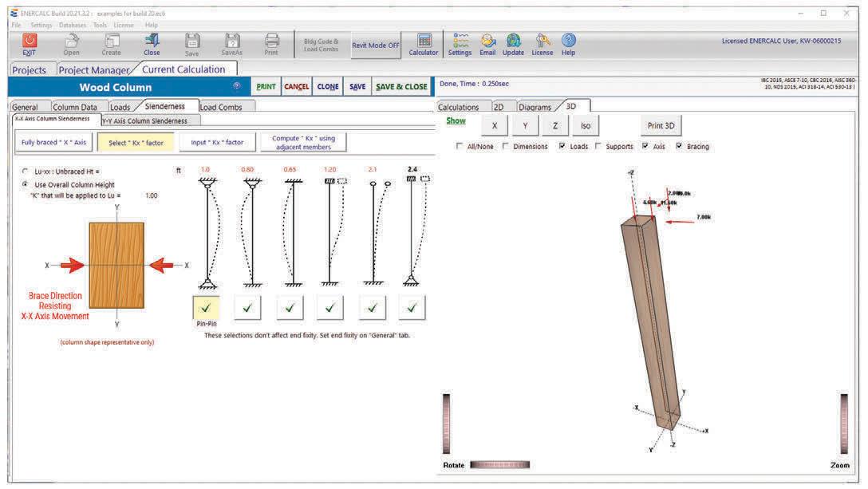Viewport: 868px width, 489px height.
Task: Select the 0.65 K factor checkmark
Action: [290, 307]
